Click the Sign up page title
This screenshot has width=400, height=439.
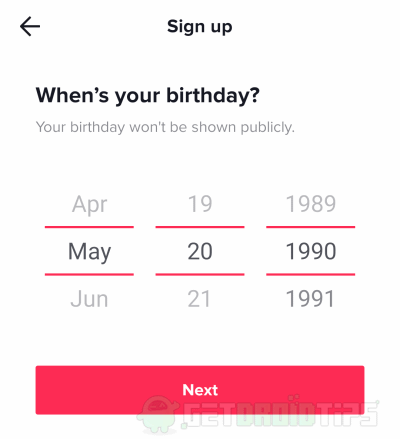point(200,27)
